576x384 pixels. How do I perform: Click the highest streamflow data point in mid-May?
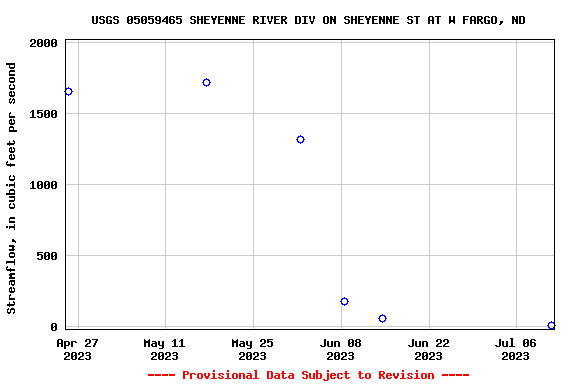point(206,83)
